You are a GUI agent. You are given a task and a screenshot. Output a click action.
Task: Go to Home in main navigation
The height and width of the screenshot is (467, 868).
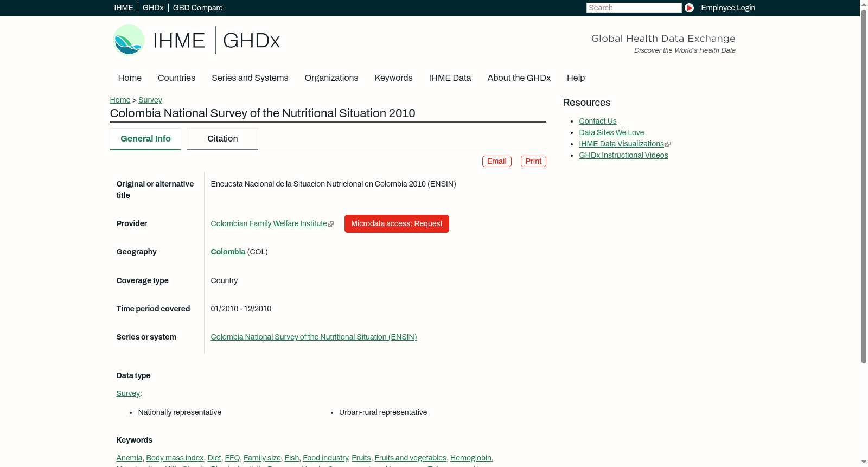130,78
